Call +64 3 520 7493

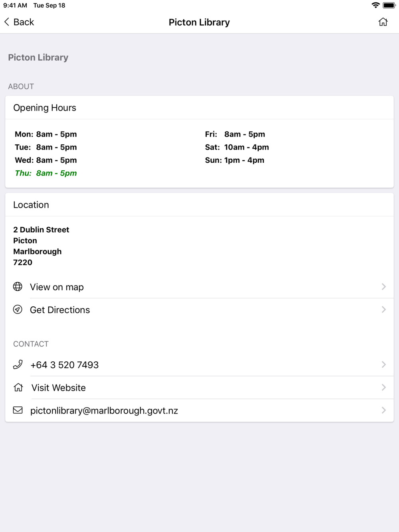tap(199, 365)
